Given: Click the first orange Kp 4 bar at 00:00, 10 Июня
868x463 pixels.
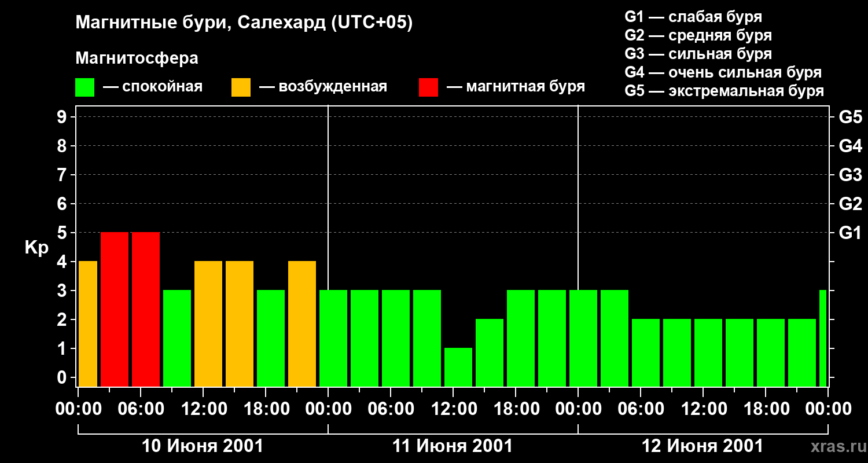Looking at the screenshot, I should tap(88, 324).
